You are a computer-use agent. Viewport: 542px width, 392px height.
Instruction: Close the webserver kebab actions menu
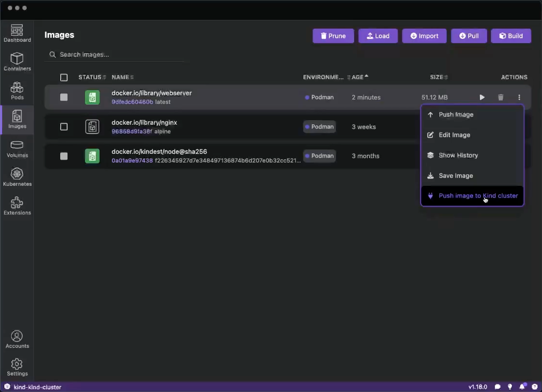pyautogui.click(x=519, y=98)
